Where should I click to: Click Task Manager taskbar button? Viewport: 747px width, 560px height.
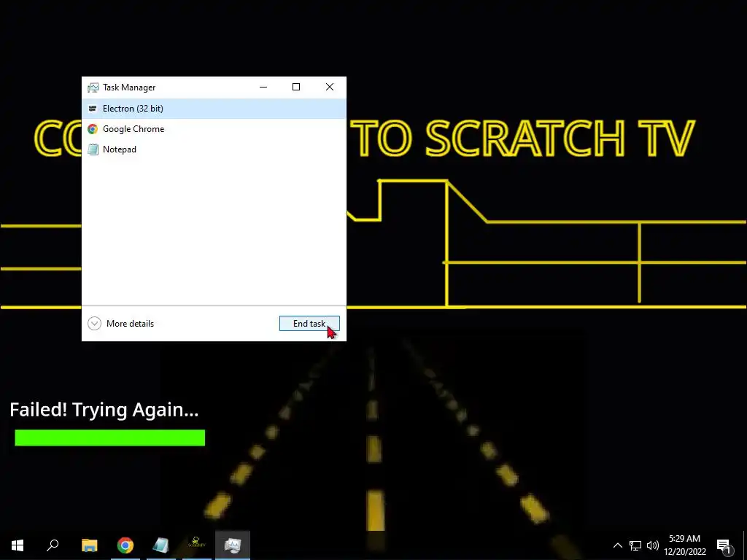tap(233, 545)
